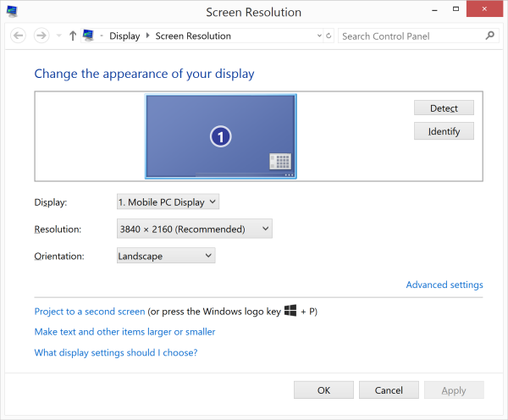Click the Forward navigation arrow

[41, 36]
